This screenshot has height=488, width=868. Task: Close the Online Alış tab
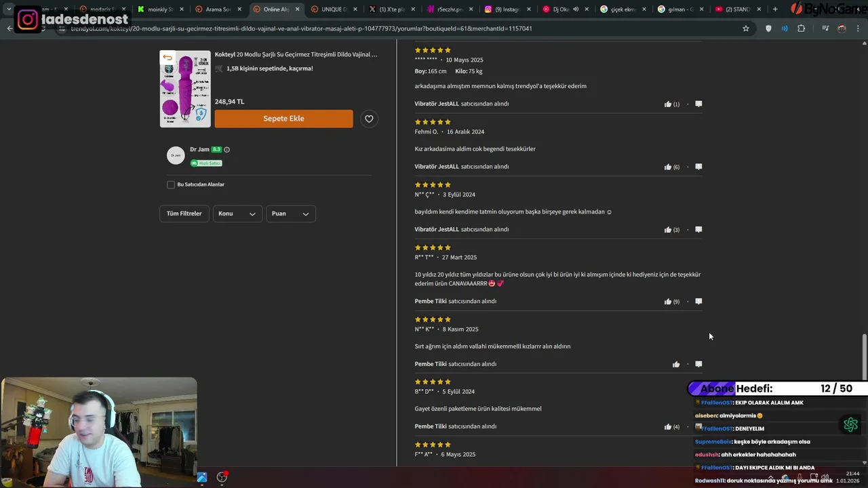[297, 9]
